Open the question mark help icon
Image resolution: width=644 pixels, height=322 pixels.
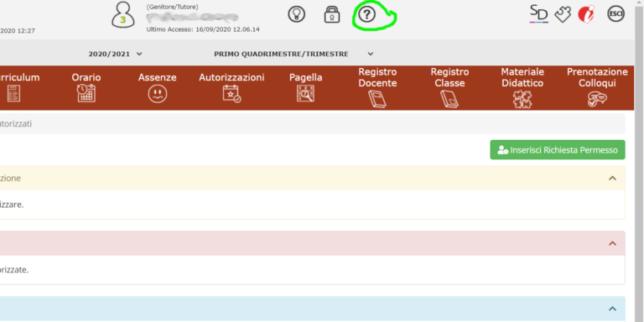pyautogui.click(x=366, y=14)
